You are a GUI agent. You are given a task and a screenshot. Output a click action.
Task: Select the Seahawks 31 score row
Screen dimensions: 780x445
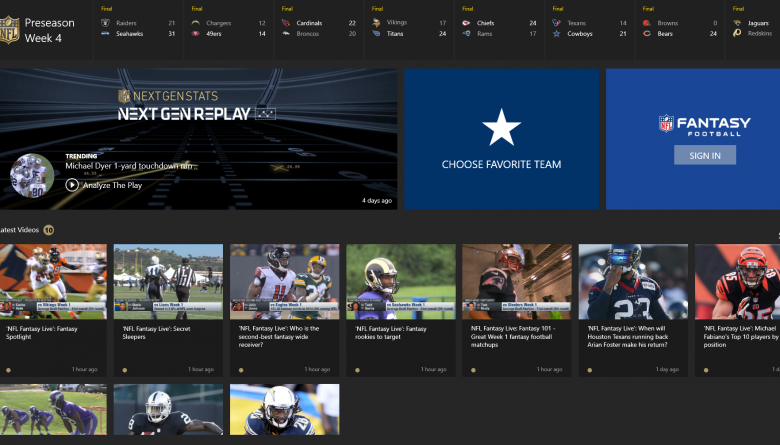[x=138, y=33]
